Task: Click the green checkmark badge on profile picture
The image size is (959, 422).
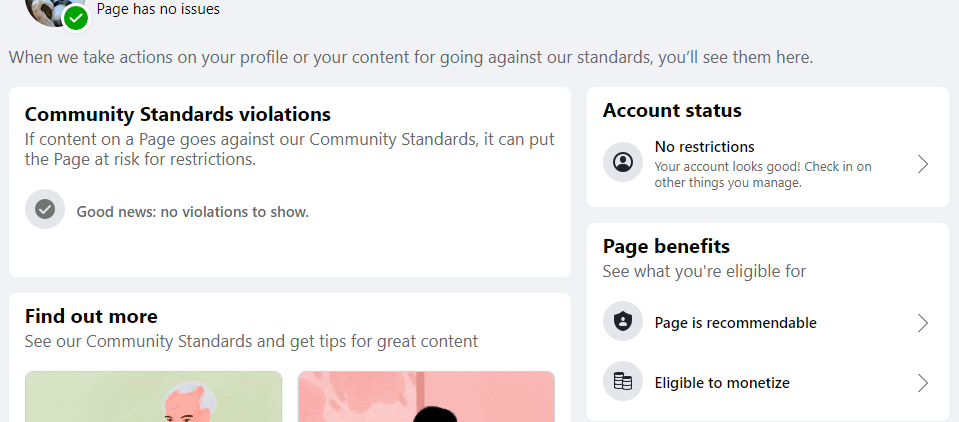Action: coord(76,17)
